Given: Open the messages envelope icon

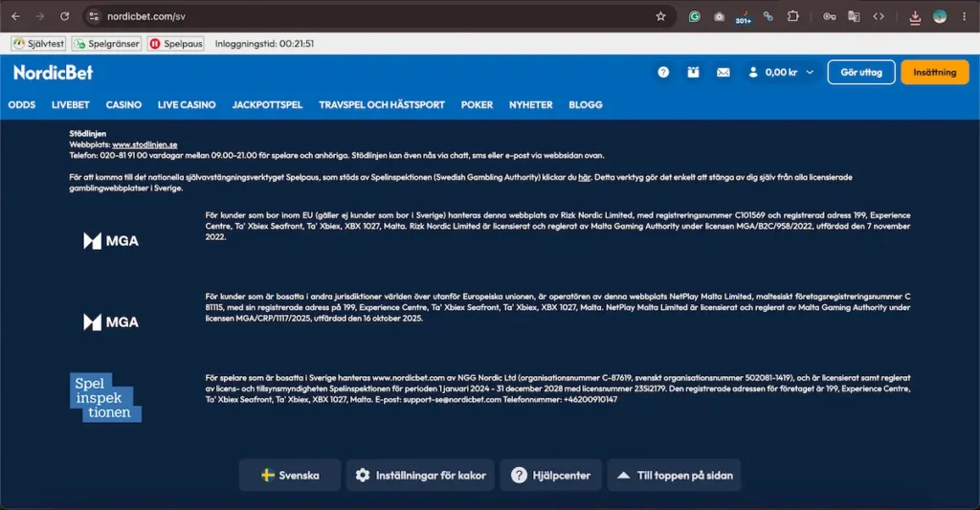Looking at the screenshot, I should (724, 73).
